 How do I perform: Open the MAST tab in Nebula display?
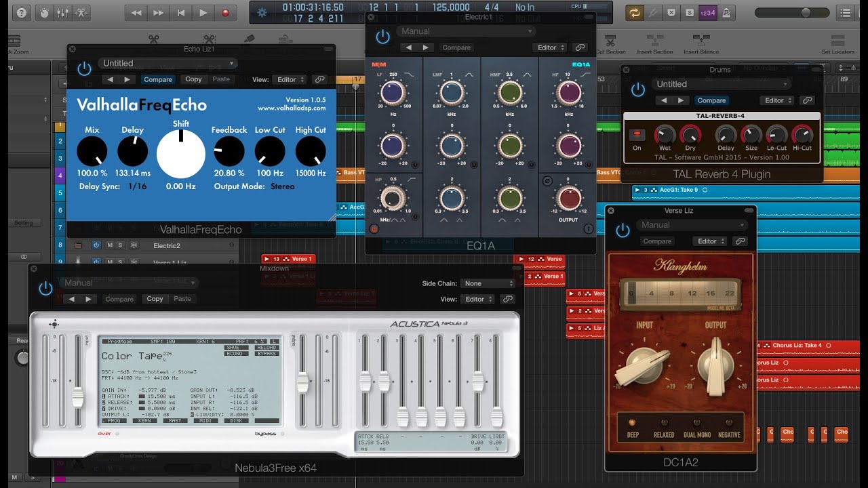(175, 420)
